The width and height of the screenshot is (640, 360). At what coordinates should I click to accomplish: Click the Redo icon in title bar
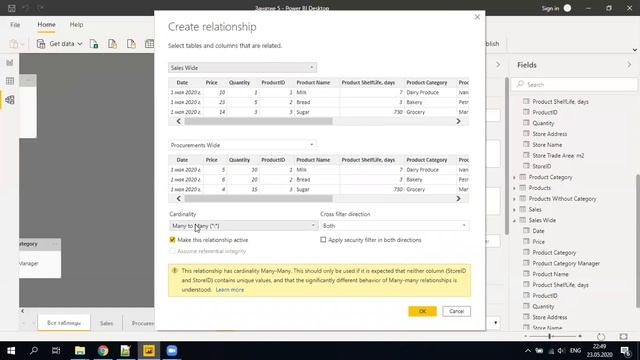tap(40, 8)
